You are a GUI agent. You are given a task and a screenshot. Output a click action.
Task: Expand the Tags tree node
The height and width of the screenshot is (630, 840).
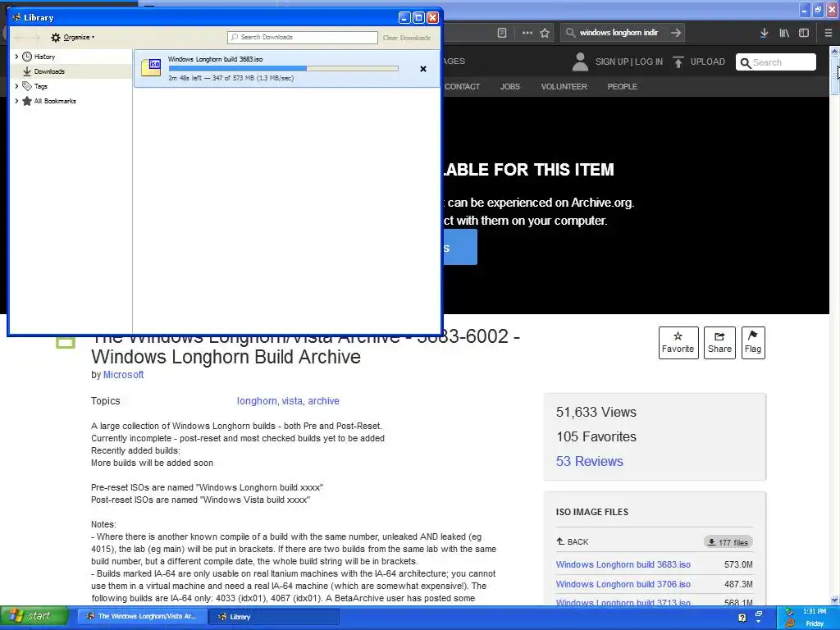coord(16,85)
